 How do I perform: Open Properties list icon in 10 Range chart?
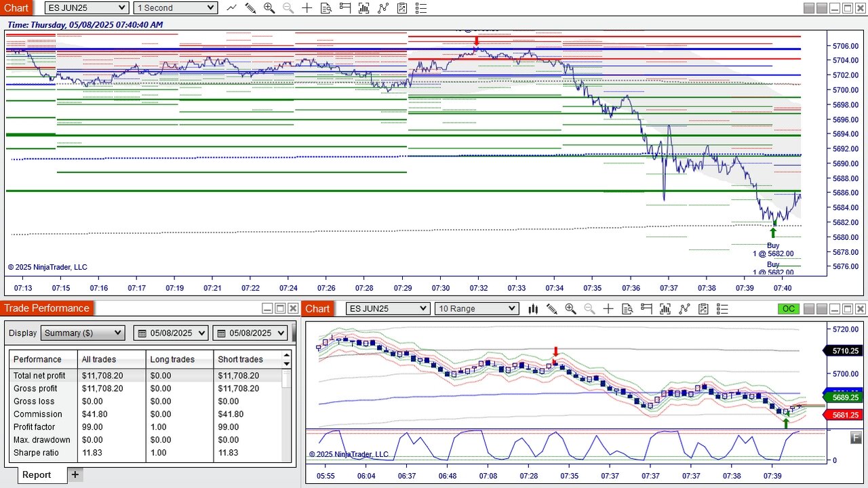722,309
